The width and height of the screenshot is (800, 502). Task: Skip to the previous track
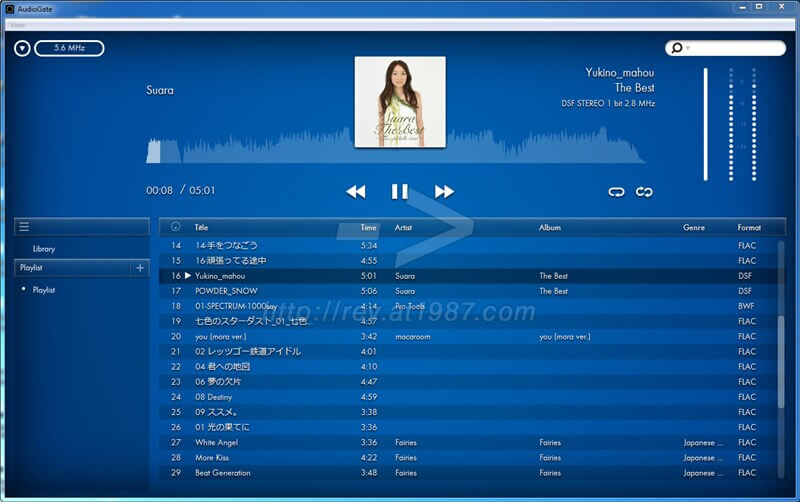(355, 191)
